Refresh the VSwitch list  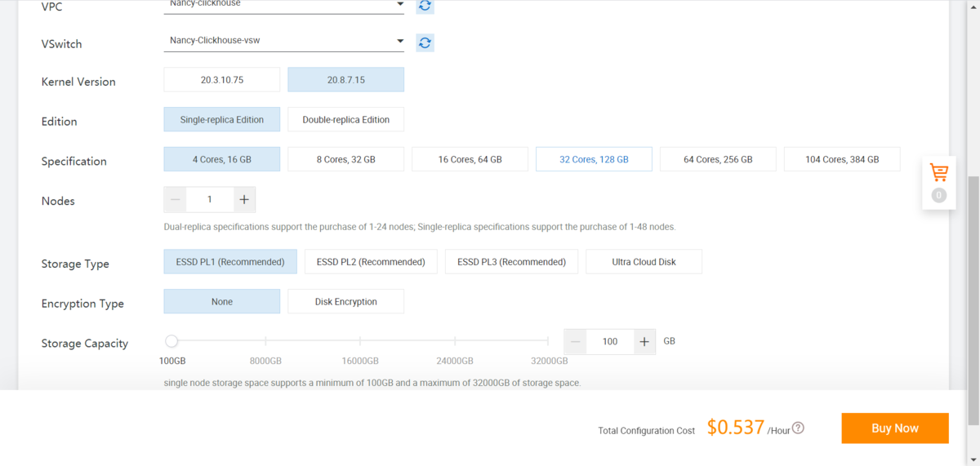coord(425,43)
